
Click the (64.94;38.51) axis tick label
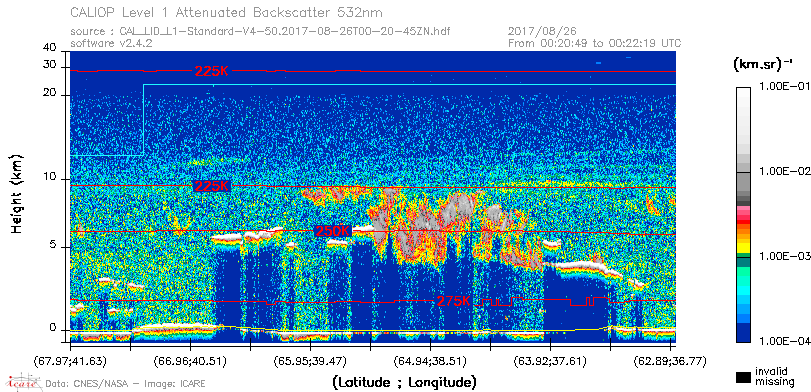click(430, 360)
